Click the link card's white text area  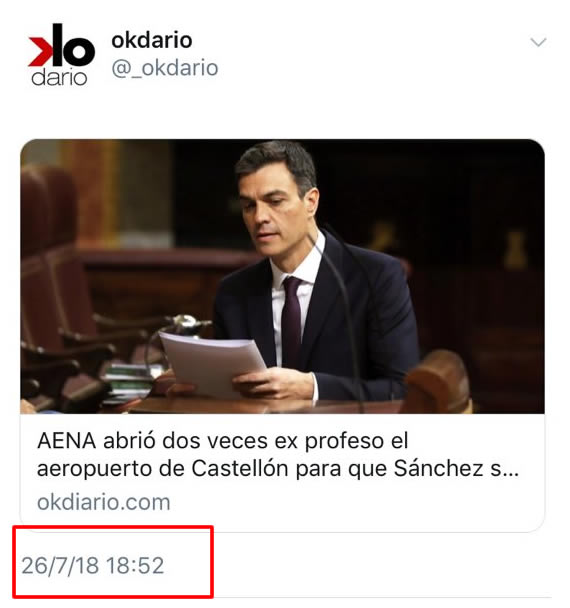[x=282, y=472]
